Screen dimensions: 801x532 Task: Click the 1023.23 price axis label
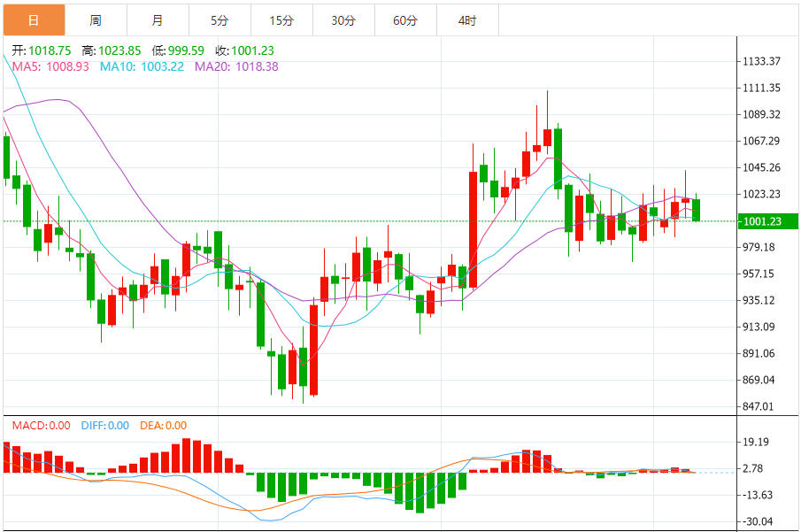[x=761, y=194]
